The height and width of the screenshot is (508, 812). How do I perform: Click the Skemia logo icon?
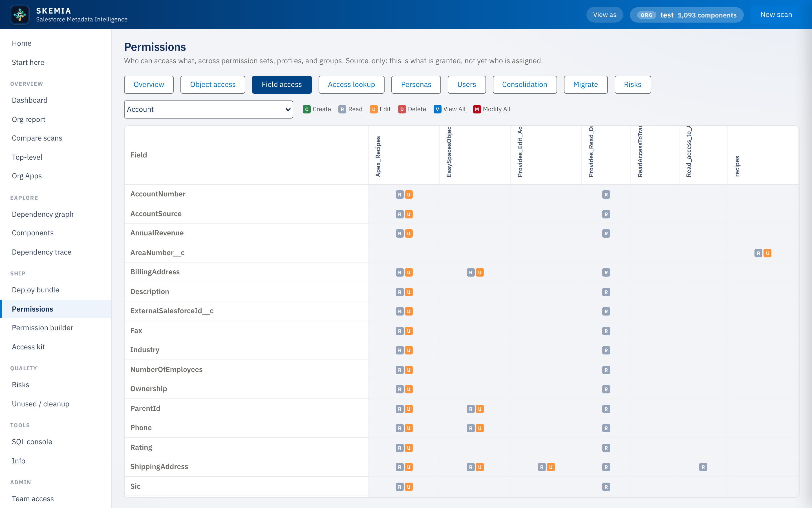[20, 14]
